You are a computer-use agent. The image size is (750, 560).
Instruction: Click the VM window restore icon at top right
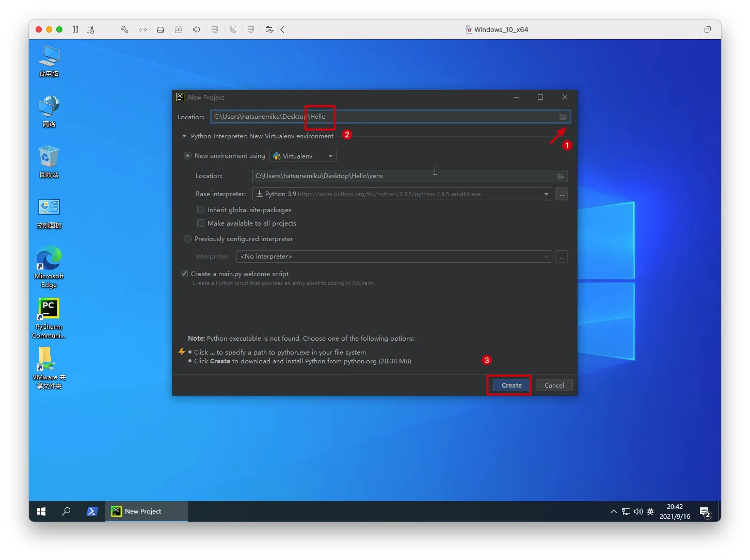click(708, 29)
